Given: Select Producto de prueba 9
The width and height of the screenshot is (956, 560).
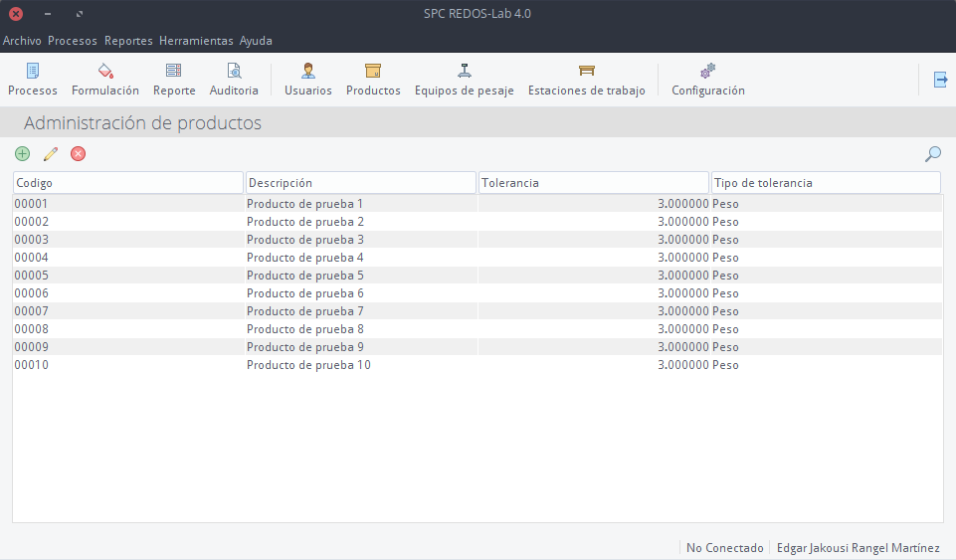Looking at the screenshot, I should [x=478, y=347].
